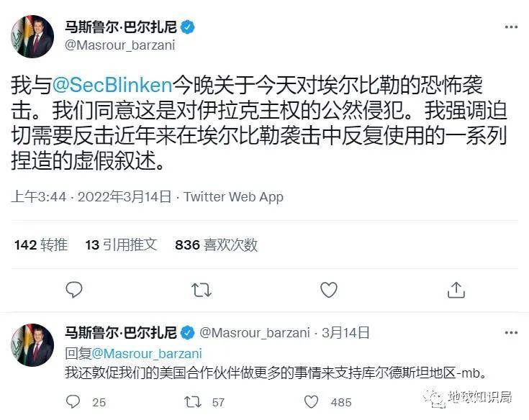Image resolution: width=529 pixels, height=420 pixels.
Task: Like the reply with 485 likes
Action: 312,402
